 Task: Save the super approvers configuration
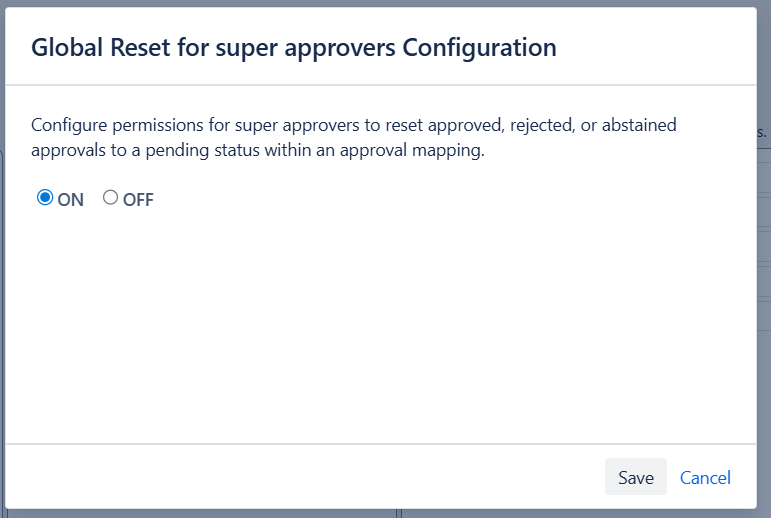pyautogui.click(x=635, y=477)
